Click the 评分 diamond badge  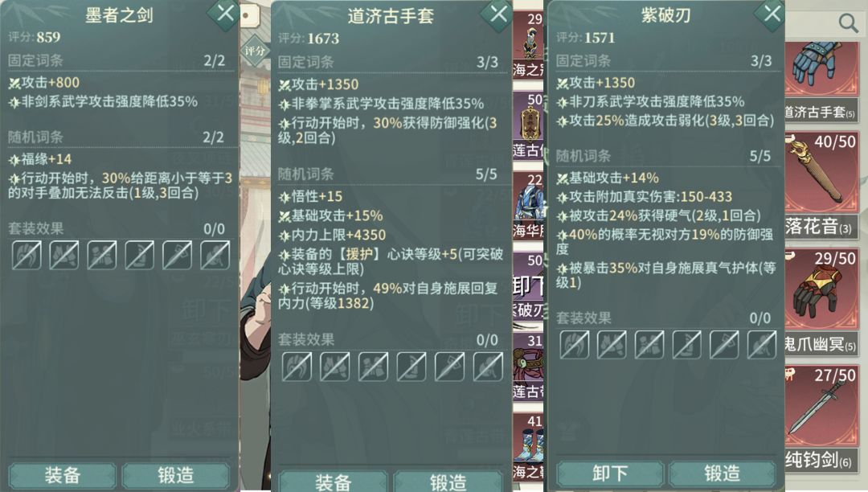pyautogui.click(x=254, y=51)
